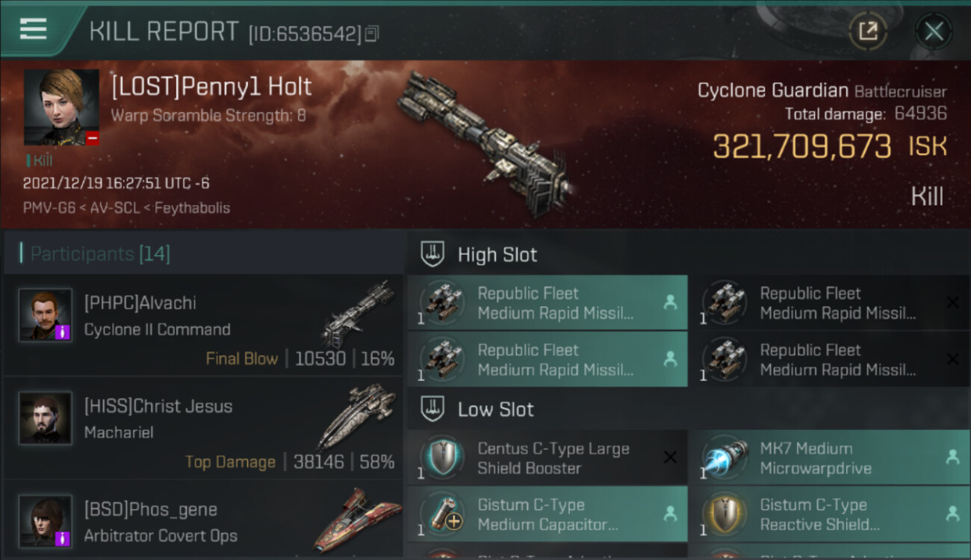Screen dimensions: 971x560
Task: Open Penny1 Holt's portrait
Action: [61, 108]
